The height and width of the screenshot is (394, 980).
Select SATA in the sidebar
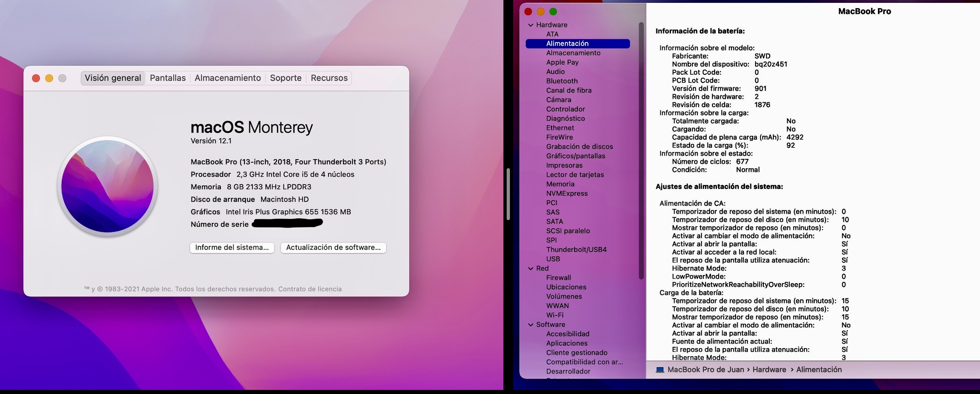tap(554, 221)
